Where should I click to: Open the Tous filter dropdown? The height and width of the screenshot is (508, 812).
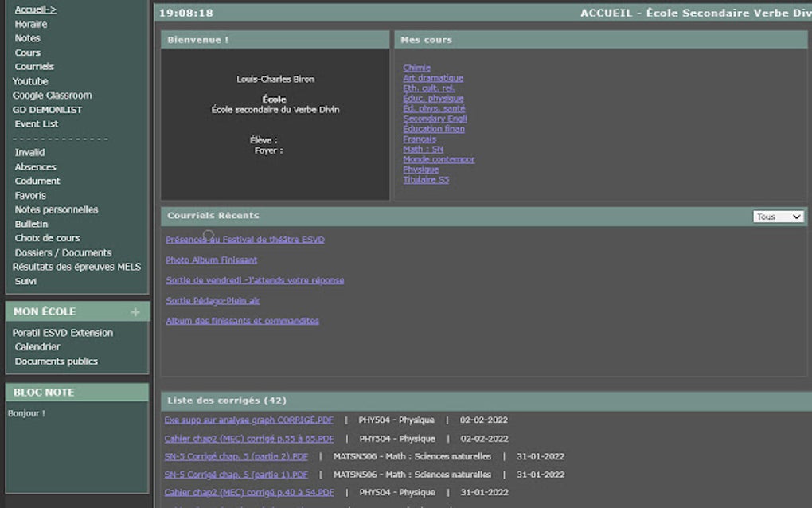(778, 217)
